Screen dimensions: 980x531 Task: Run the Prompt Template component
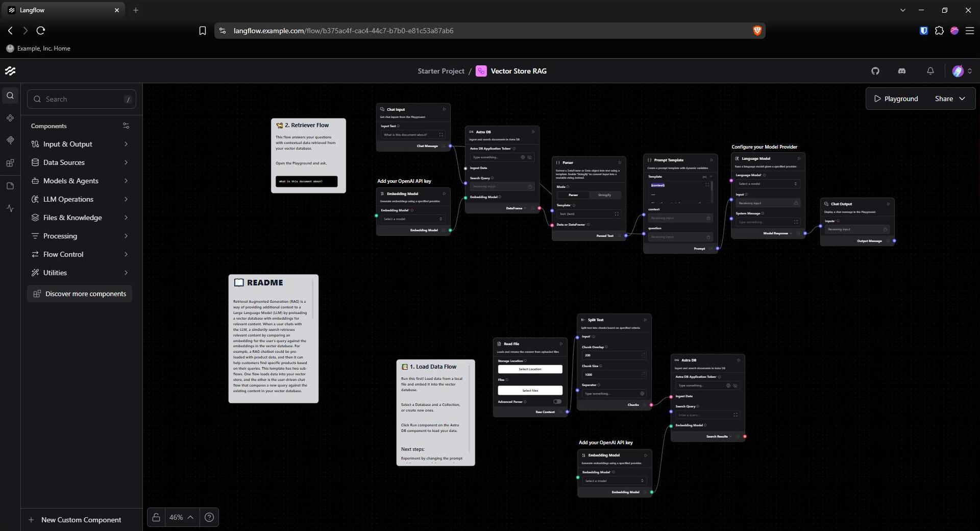pyautogui.click(x=712, y=160)
